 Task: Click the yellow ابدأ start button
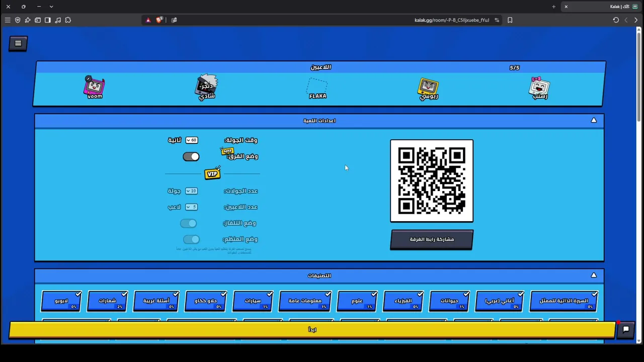312,329
